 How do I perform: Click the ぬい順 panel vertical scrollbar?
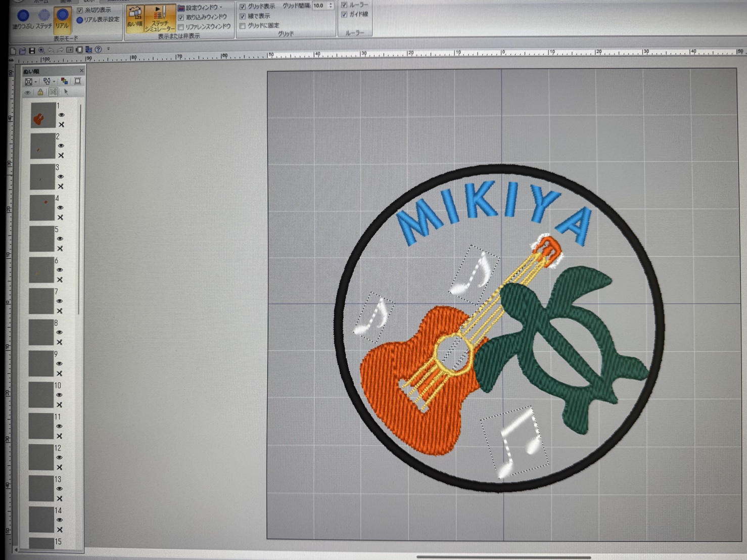pyautogui.click(x=79, y=209)
